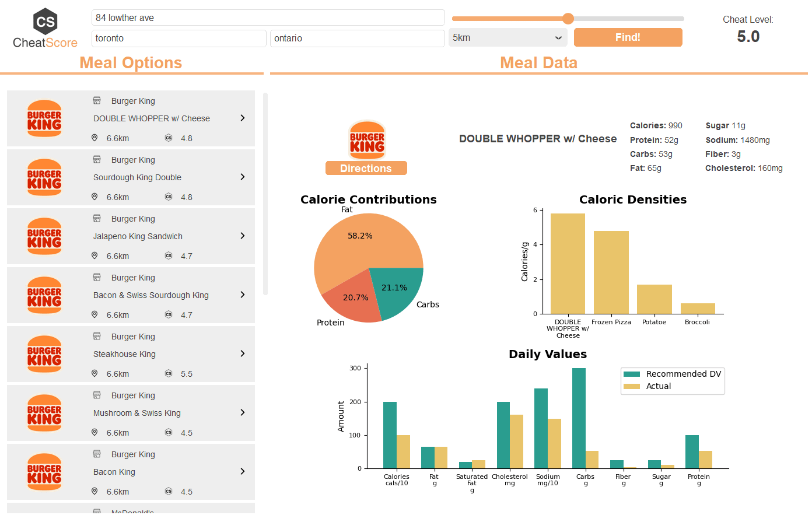The height and width of the screenshot is (522, 812).
Task: Click store icon on DOUBLE WHOPPER w/ Cheese card
Action: point(97,100)
